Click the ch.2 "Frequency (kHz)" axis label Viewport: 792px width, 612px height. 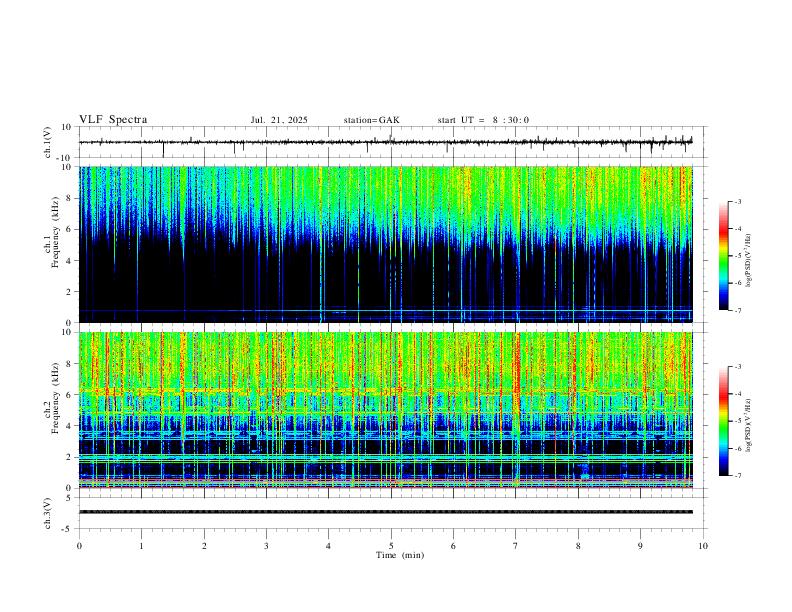55,397
